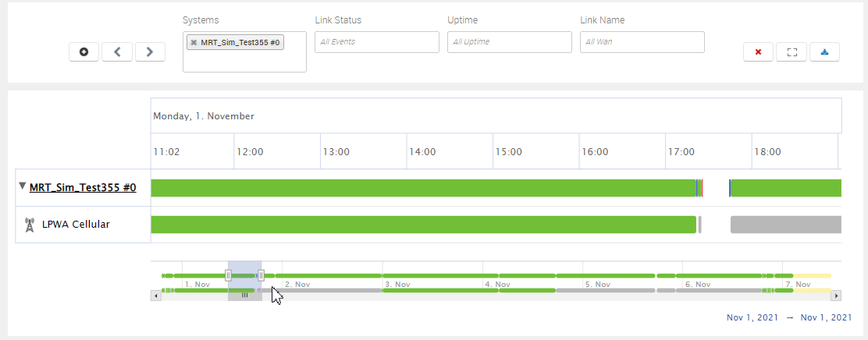Screen dimensions: 868x340
Task: Remove the MRT_Sim_Test355 #0 system tag
Action: (x=194, y=43)
